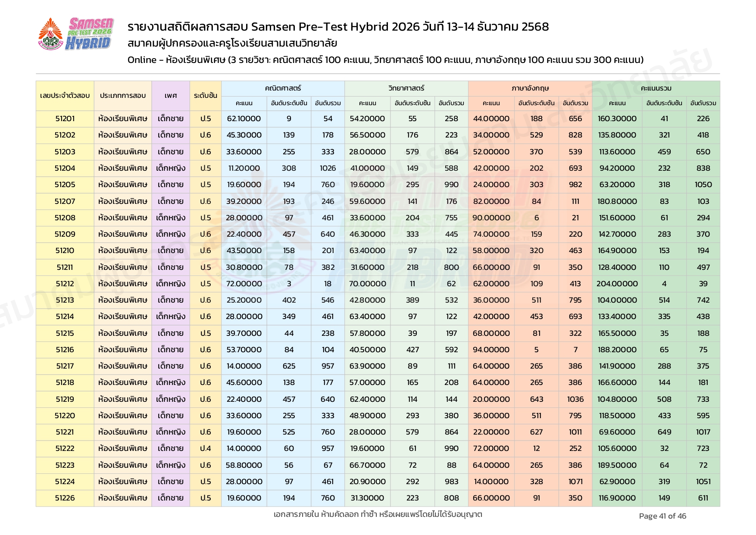Select English score cell 94.00000

pos(491,350)
